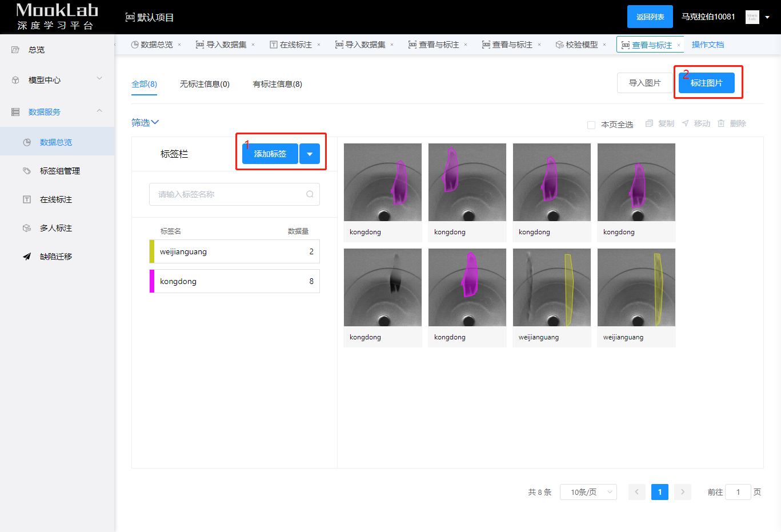Click 标签栏 panel title
This screenshot has height=532, width=781.
coord(174,154)
